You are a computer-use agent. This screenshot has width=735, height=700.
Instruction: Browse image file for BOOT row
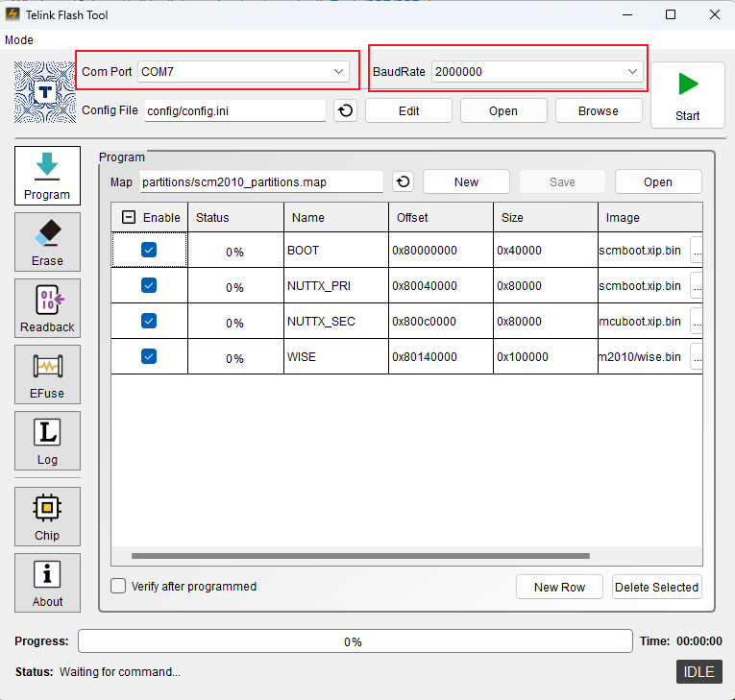tap(697, 251)
